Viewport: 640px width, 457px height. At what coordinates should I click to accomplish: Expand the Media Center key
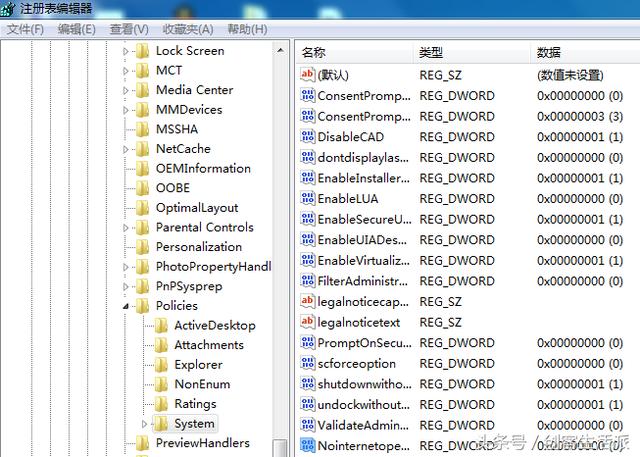tap(125, 91)
